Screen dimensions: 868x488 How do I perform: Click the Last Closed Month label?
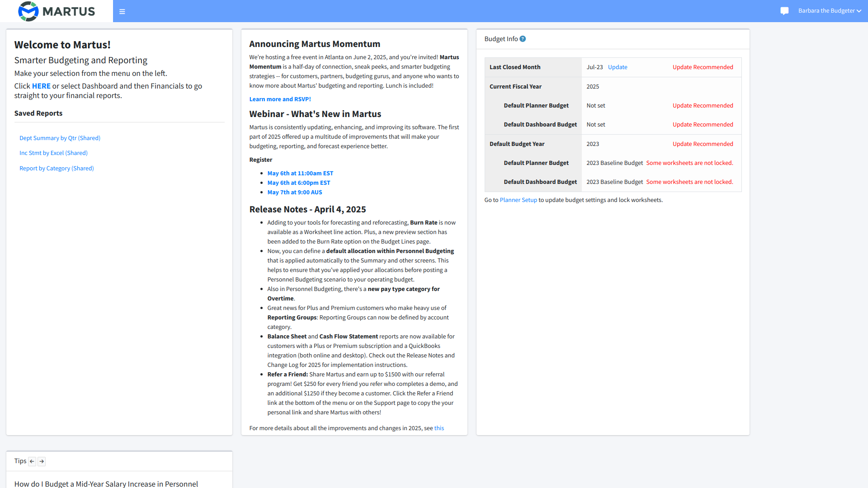coord(515,67)
